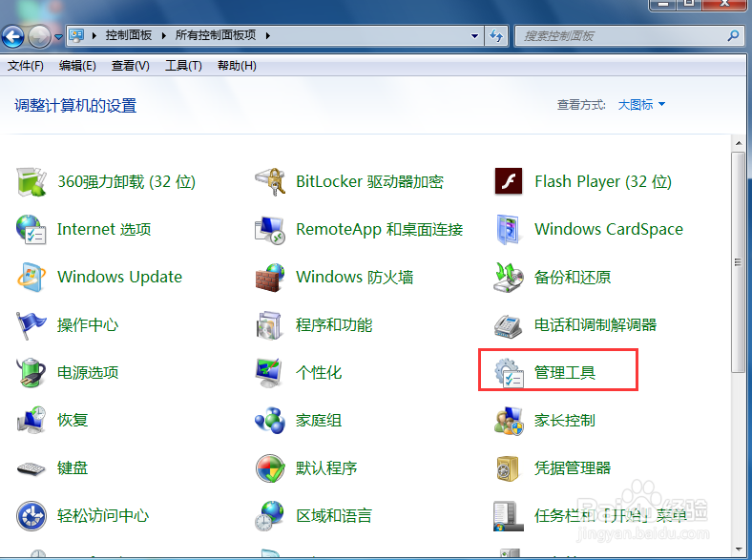Viewport: 752px width, 560px height.
Task: Expand the arrow after 控制面板 breadcrumb
Action: [x=164, y=35]
